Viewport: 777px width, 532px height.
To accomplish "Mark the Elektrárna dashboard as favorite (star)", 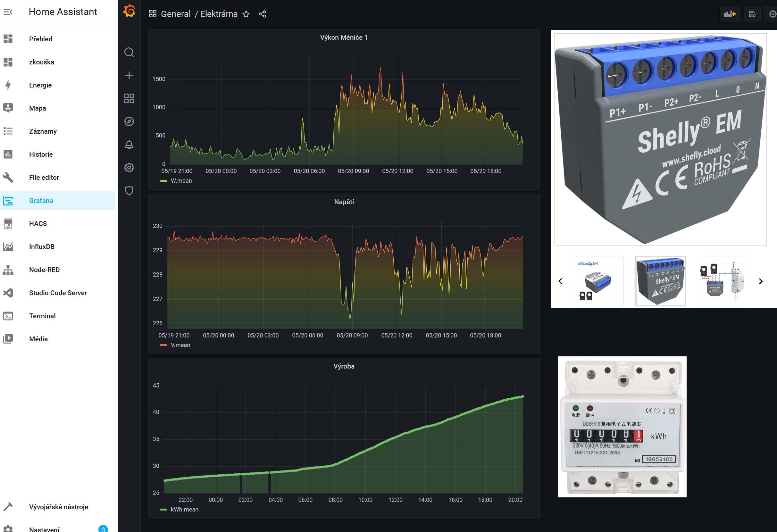I will pyautogui.click(x=246, y=14).
